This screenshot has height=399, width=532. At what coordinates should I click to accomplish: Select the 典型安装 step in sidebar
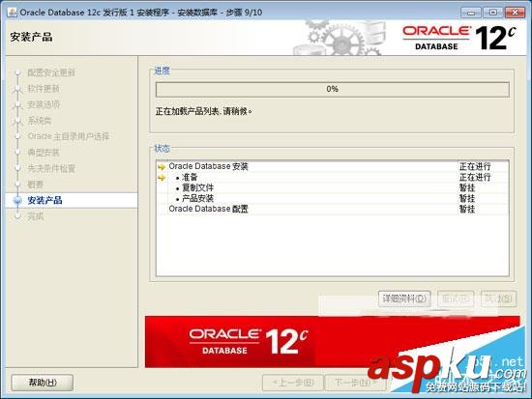44,153
